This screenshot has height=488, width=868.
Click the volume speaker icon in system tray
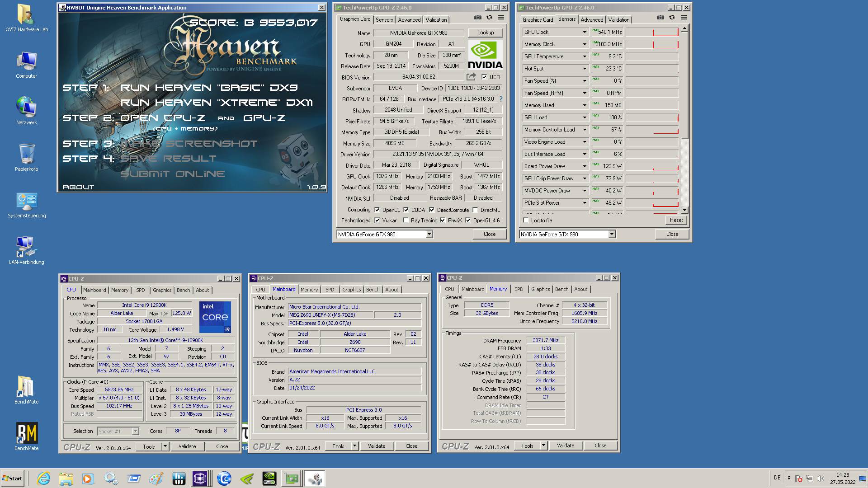[x=821, y=478]
